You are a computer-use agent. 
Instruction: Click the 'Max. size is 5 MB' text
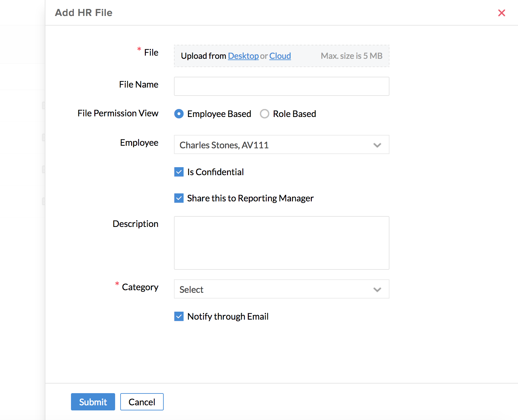[351, 56]
